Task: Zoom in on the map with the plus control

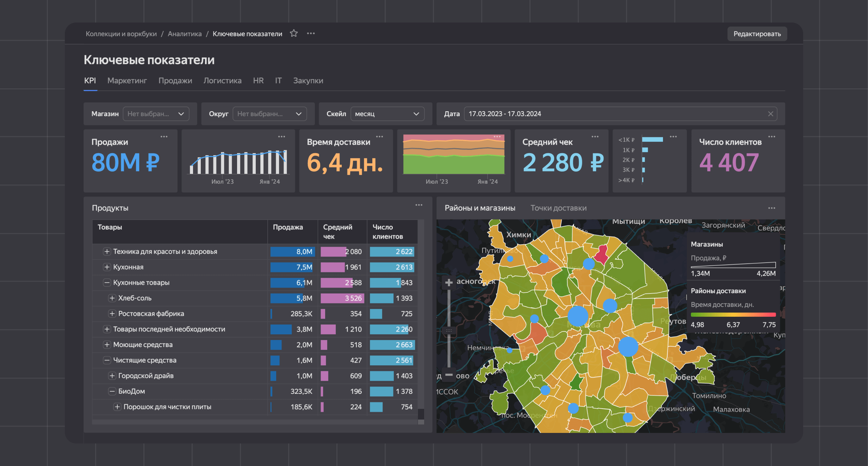Action: [449, 282]
